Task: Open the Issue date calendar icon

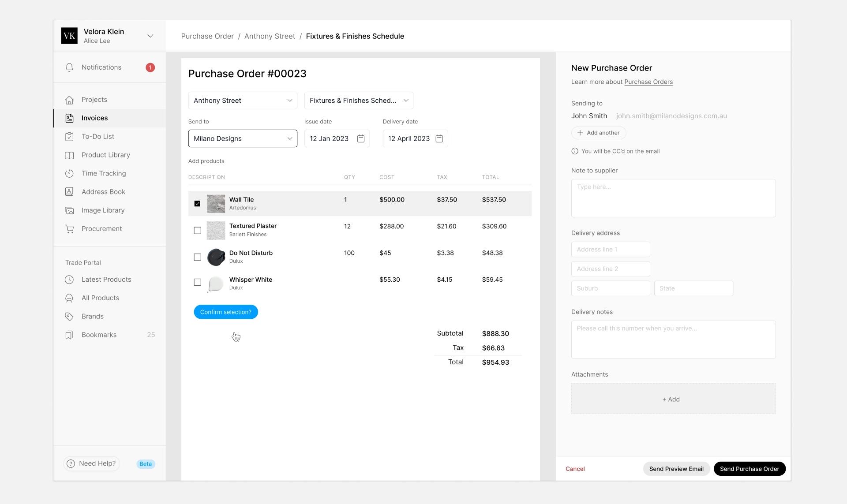Action: [361, 138]
